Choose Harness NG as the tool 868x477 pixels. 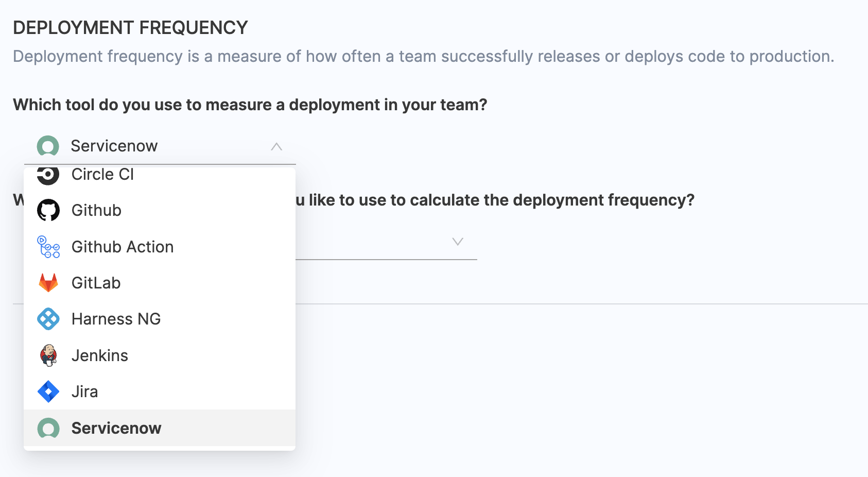pyautogui.click(x=116, y=319)
